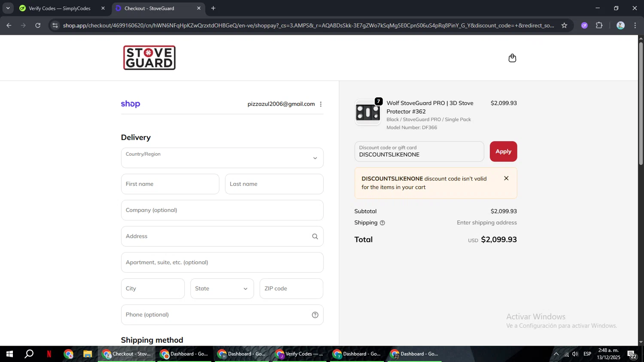Screen dimensions: 644x362
Task: Open the notification center icon
Action: [x=632, y=354]
